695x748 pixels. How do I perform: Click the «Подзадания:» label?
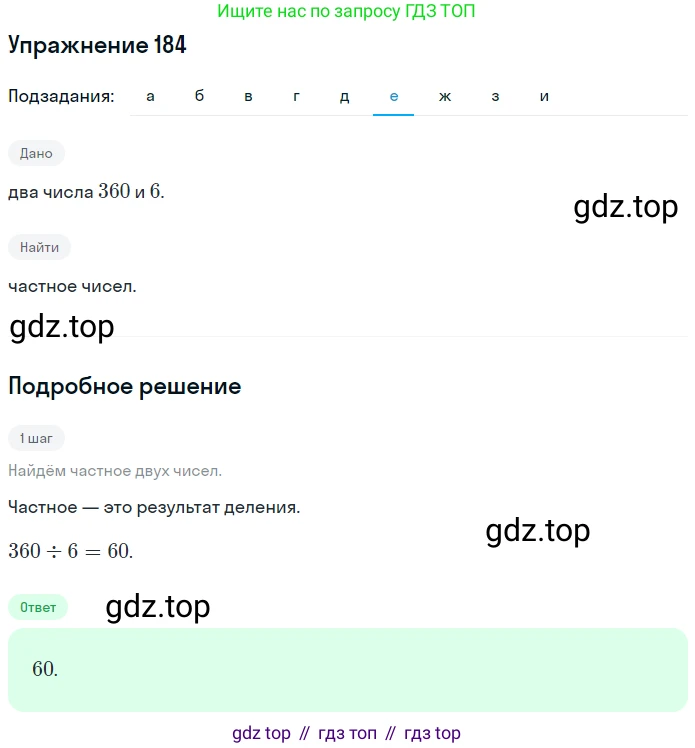61,96
